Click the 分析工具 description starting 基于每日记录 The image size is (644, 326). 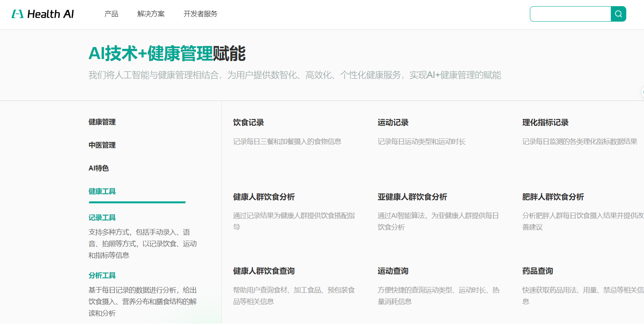tap(143, 302)
